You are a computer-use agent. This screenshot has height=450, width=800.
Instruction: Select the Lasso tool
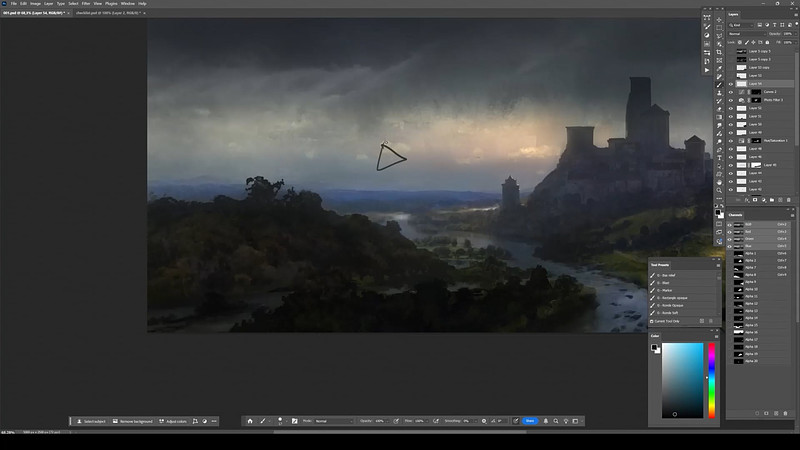click(x=719, y=35)
